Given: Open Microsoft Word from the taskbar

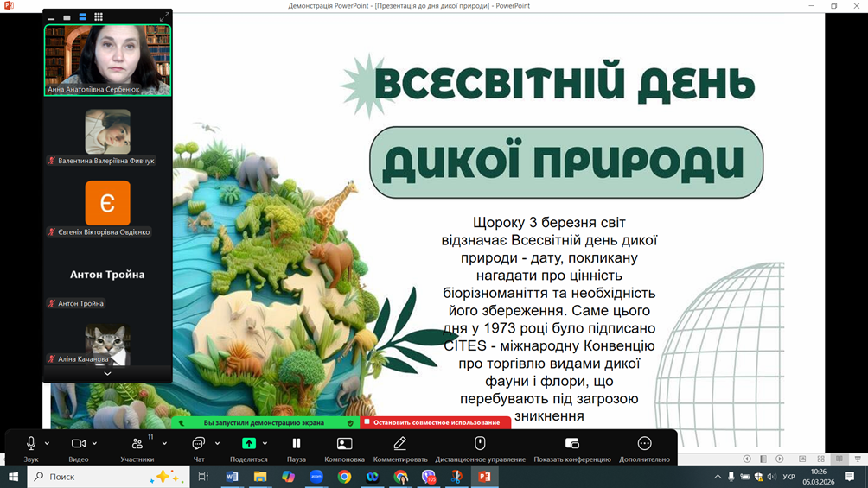Looking at the screenshot, I should point(232,477).
